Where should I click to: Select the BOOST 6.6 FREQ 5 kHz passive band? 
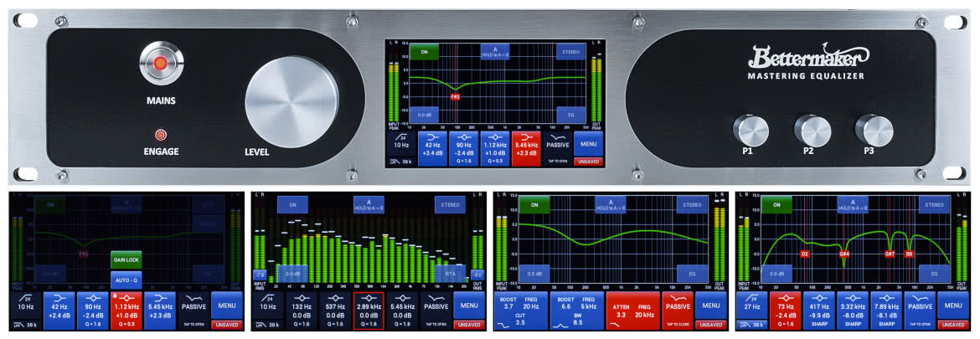tap(577, 311)
